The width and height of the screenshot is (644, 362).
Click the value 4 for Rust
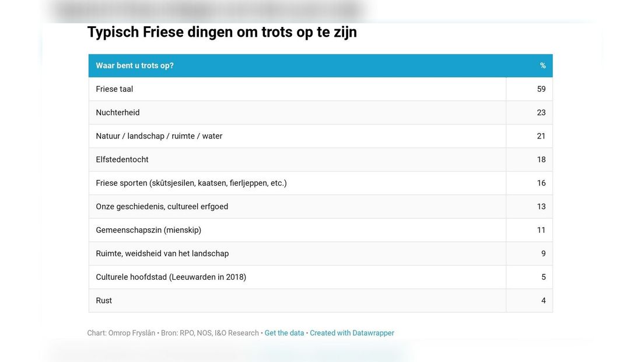pyautogui.click(x=544, y=300)
